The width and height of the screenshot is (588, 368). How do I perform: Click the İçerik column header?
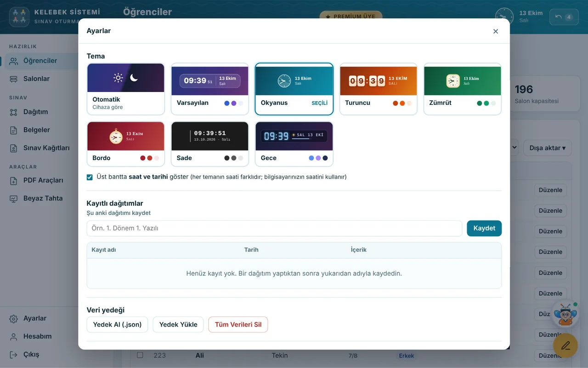(359, 250)
